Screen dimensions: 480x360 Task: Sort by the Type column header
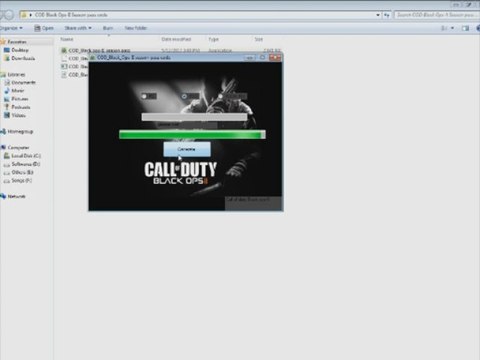(214, 39)
